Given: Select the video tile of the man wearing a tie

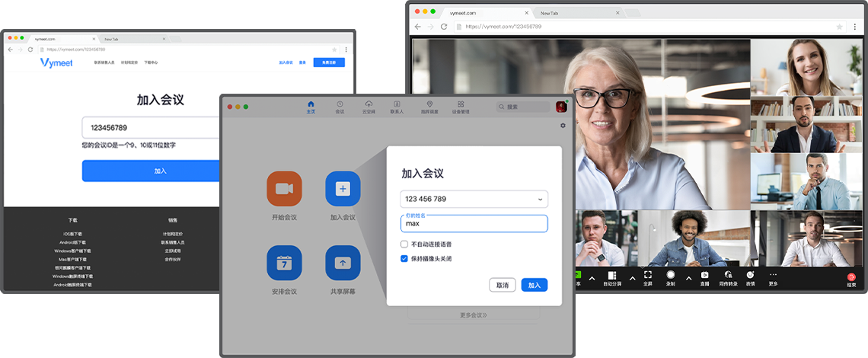Looking at the screenshot, I should click(x=806, y=181).
